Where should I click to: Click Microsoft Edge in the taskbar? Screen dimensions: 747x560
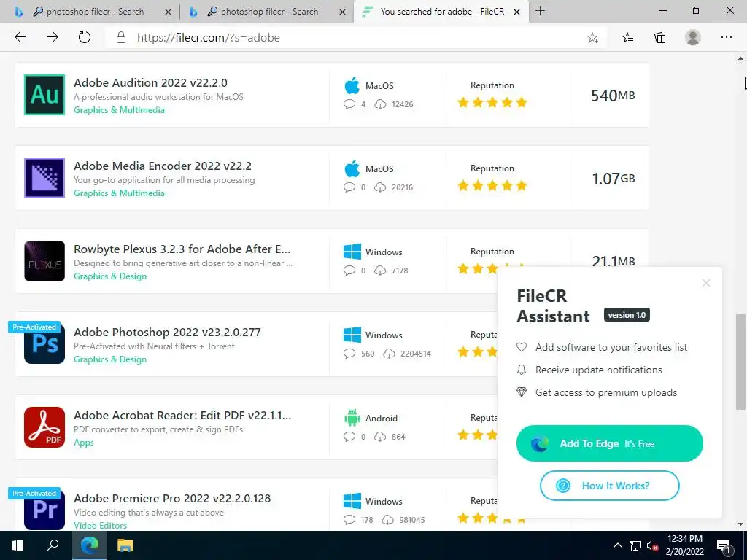point(89,545)
